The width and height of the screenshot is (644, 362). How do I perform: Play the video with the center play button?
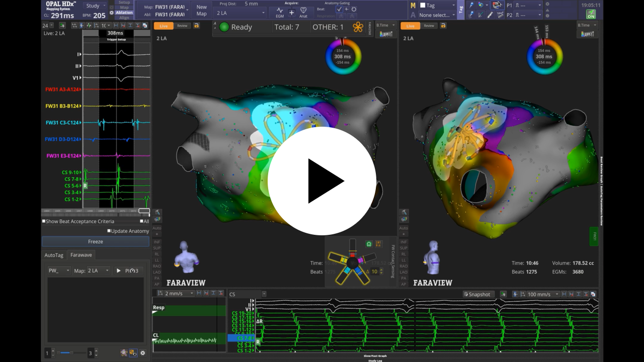[322, 181]
